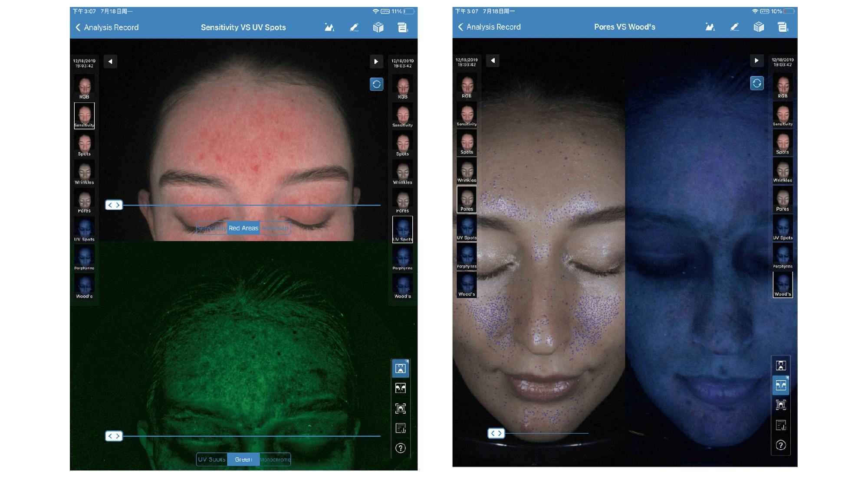Tap the refresh sync icon on the Wood's image

pyautogui.click(x=757, y=83)
